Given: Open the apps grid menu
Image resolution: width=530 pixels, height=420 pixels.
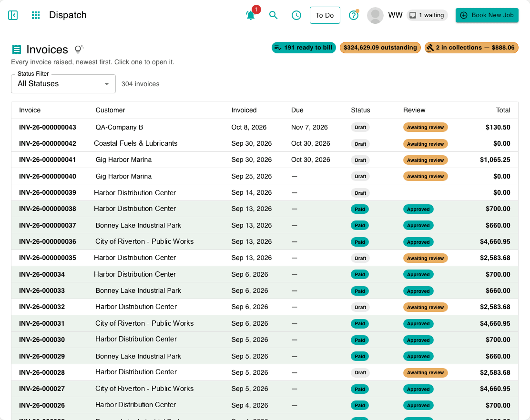Looking at the screenshot, I should [x=36, y=15].
